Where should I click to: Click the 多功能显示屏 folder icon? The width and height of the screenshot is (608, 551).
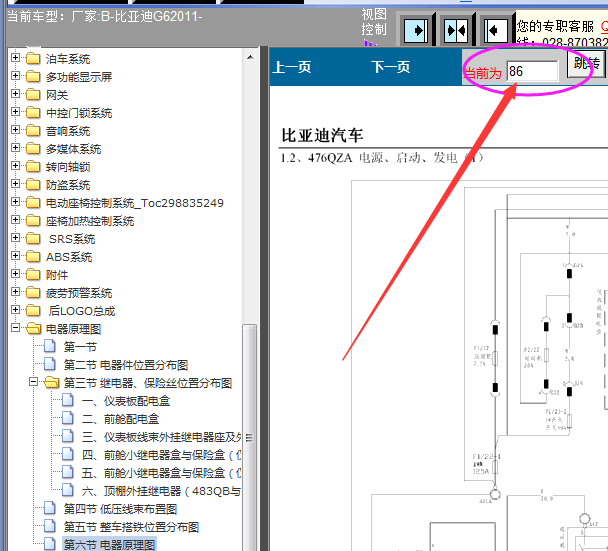(x=33, y=77)
